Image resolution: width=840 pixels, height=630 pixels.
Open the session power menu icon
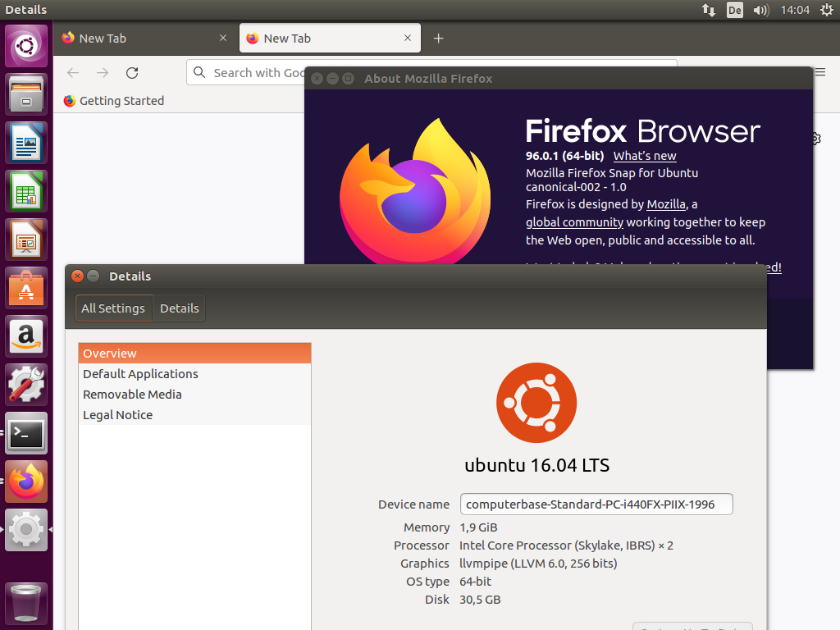(827, 10)
